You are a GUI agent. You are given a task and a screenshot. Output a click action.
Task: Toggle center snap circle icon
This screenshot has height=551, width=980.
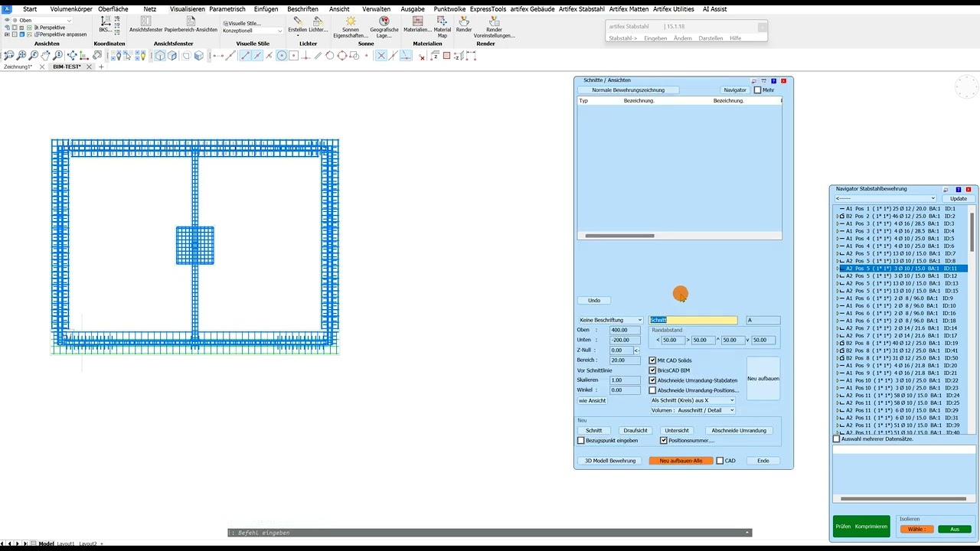click(x=282, y=56)
